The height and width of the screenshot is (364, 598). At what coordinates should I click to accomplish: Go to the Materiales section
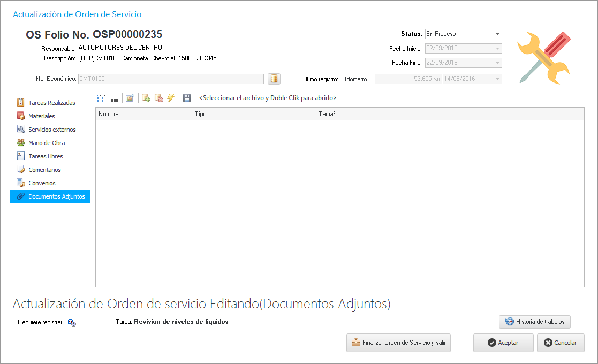(x=41, y=116)
